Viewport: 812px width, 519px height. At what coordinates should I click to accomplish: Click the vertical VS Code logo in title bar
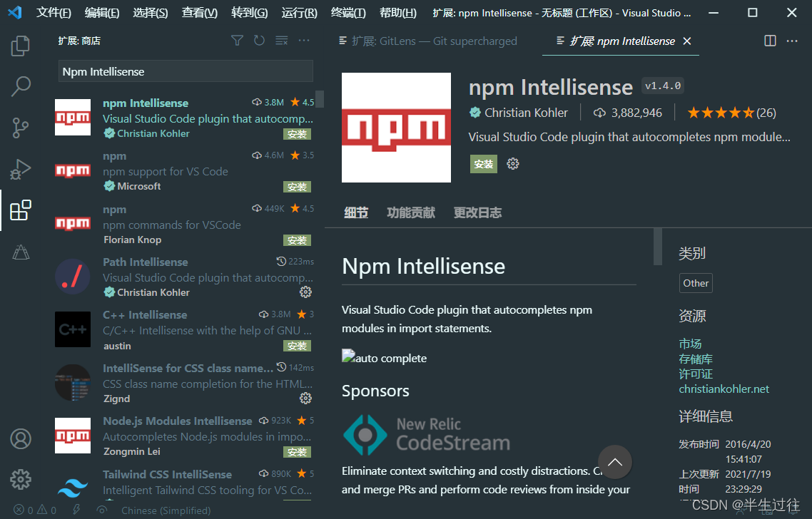click(15, 12)
